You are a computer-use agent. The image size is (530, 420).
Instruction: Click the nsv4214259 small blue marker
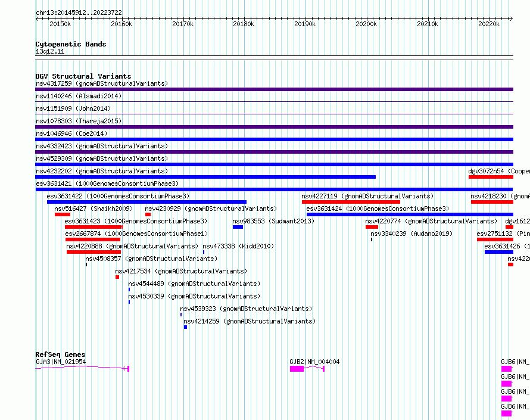coord(185,327)
